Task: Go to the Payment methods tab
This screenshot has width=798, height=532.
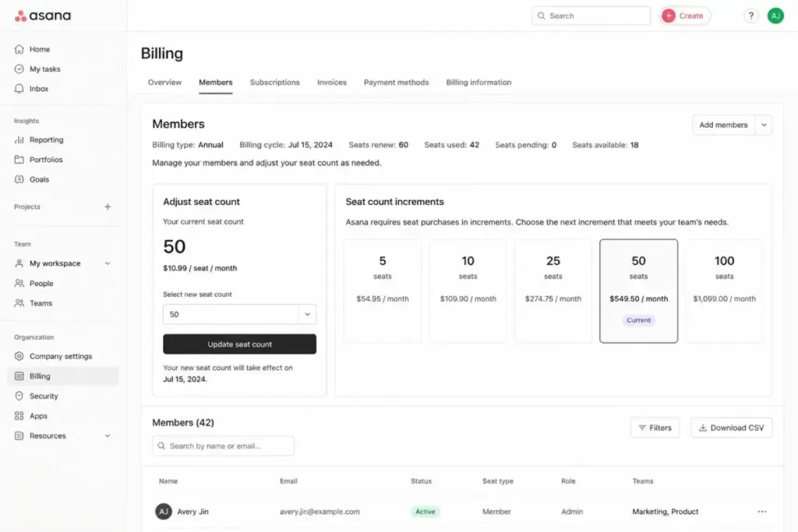Action: (396, 83)
